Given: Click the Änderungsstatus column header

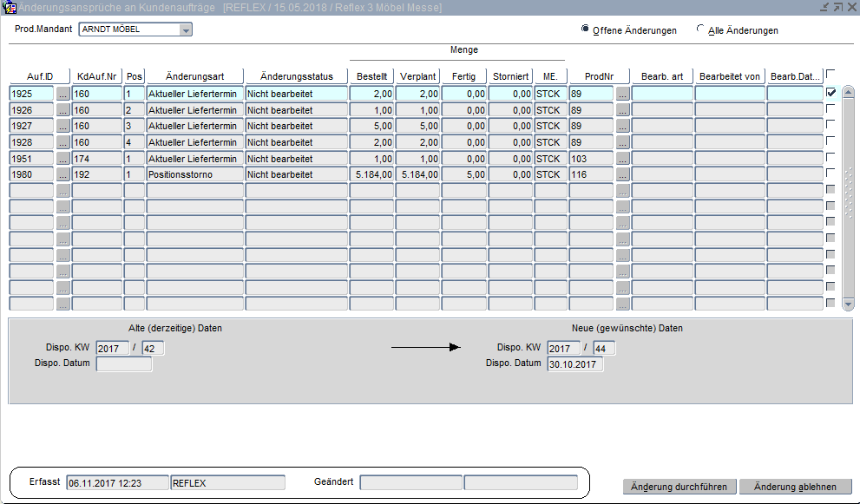Looking at the screenshot, I should click(x=296, y=76).
